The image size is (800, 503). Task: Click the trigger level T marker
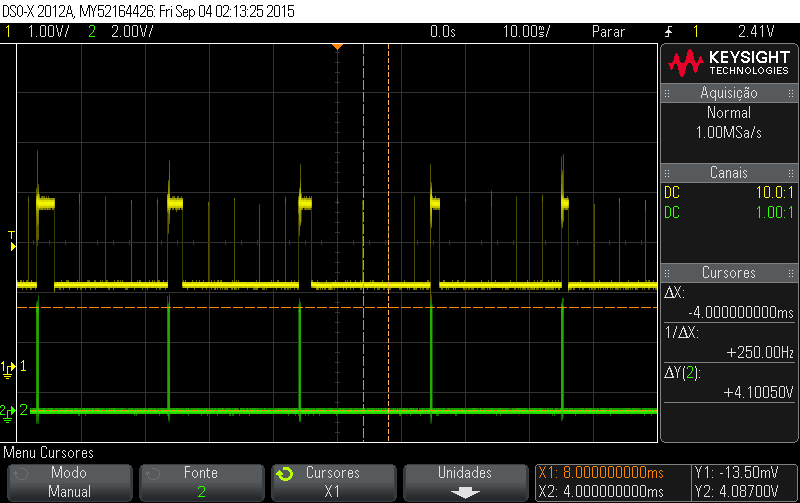(x=12, y=241)
